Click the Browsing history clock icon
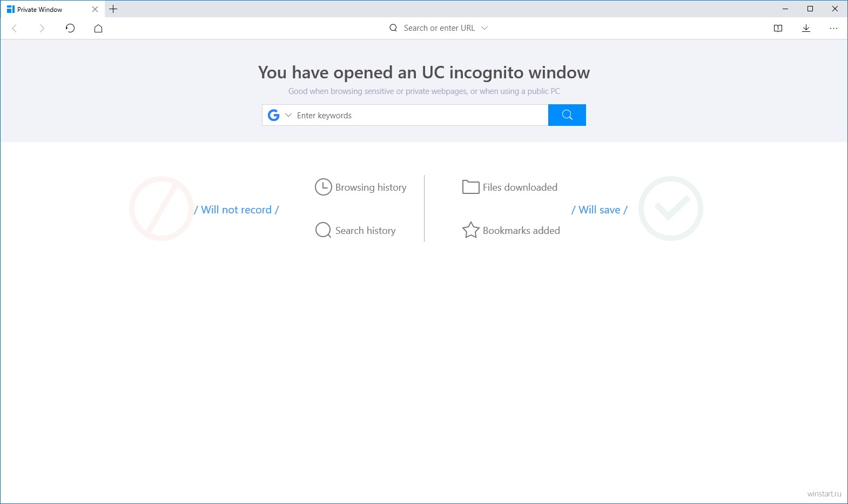 [323, 187]
